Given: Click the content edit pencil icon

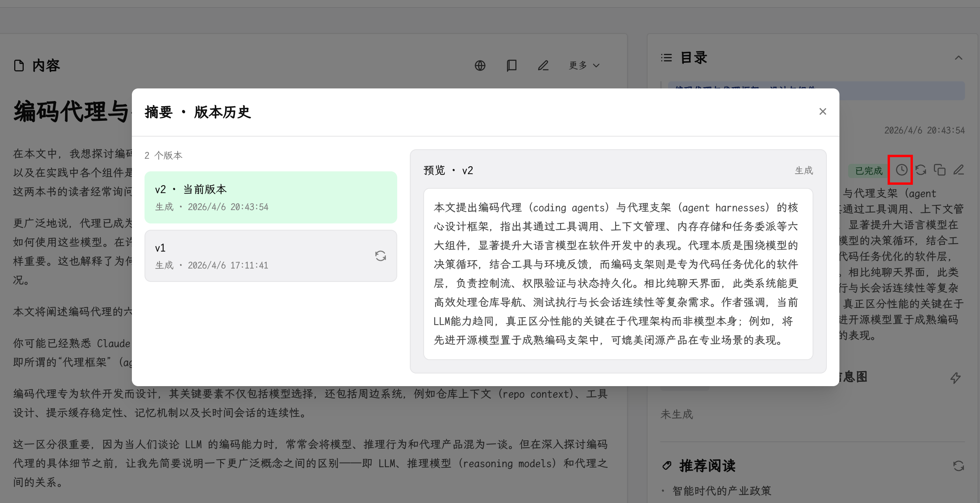Looking at the screenshot, I should (543, 66).
